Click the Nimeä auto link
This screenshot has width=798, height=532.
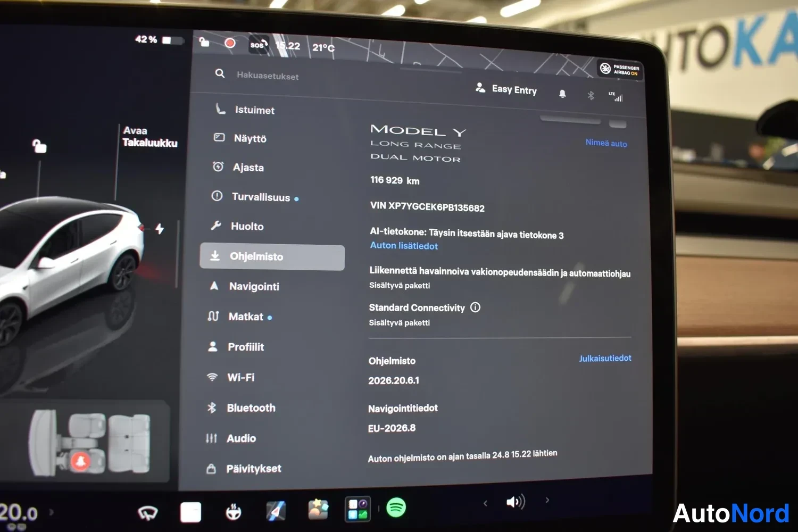tap(606, 143)
